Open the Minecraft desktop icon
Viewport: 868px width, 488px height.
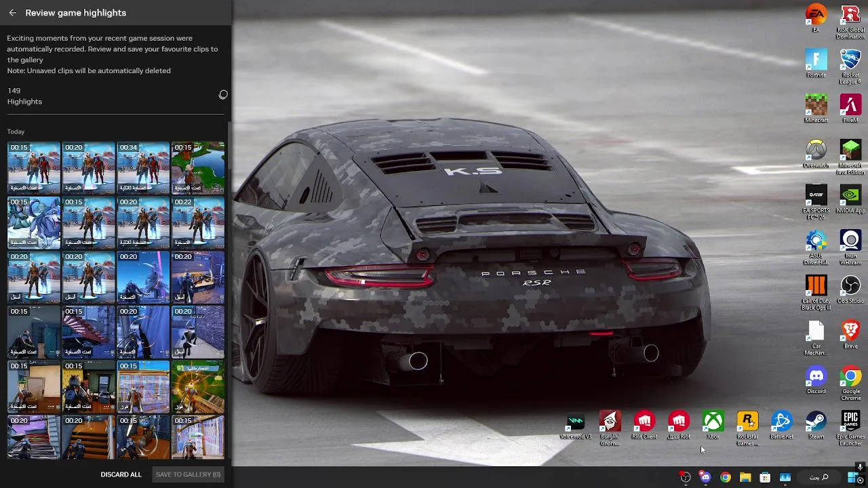(816, 108)
